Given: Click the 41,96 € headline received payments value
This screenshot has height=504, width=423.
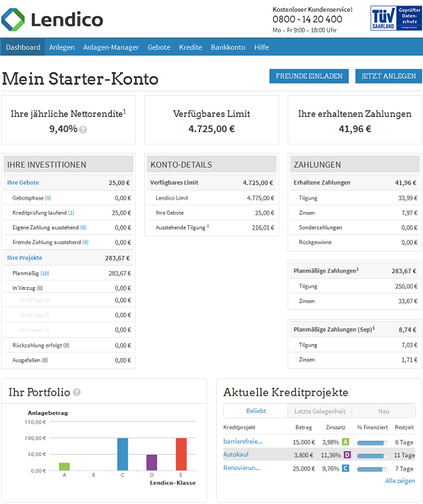Looking at the screenshot, I should click(x=355, y=129).
